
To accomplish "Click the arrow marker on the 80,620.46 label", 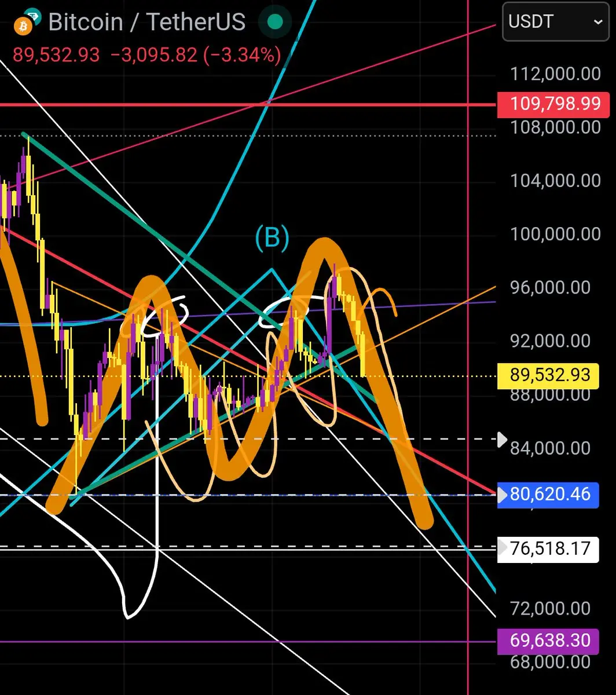I will [x=503, y=495].
